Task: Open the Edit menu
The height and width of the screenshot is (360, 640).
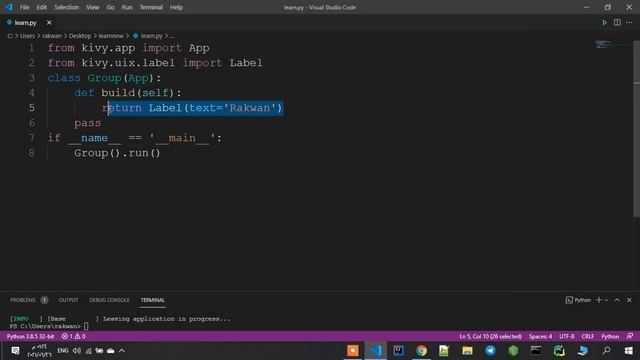Action: 41,7
